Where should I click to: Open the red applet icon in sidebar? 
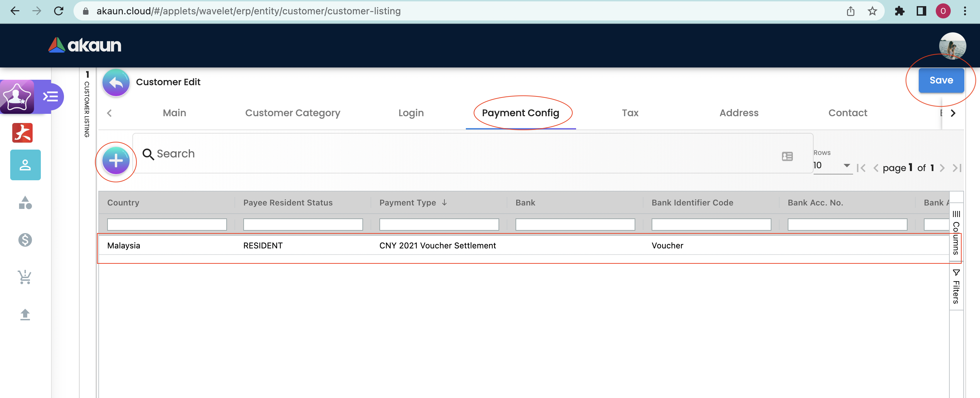tap(22, 133)
